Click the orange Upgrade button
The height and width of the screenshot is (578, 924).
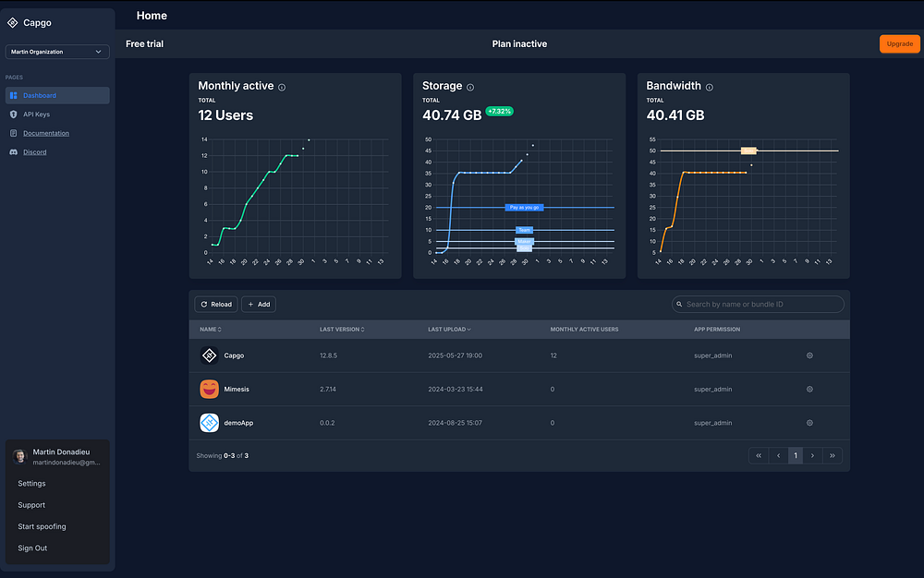tap(899, 43)
